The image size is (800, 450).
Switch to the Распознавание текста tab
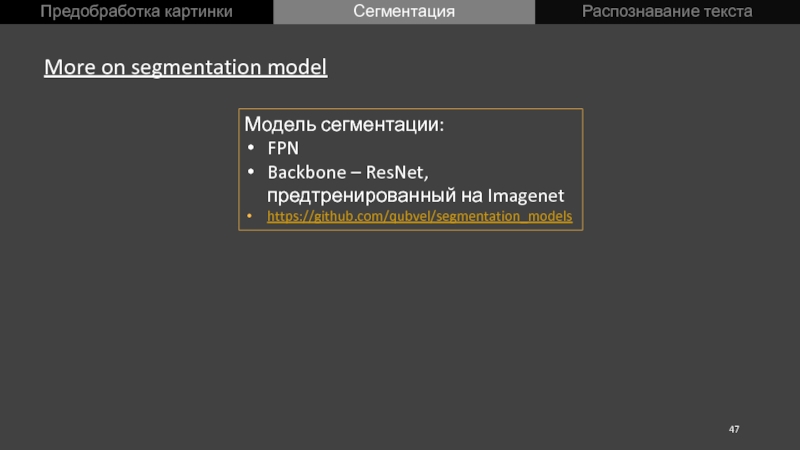point(667,12)
